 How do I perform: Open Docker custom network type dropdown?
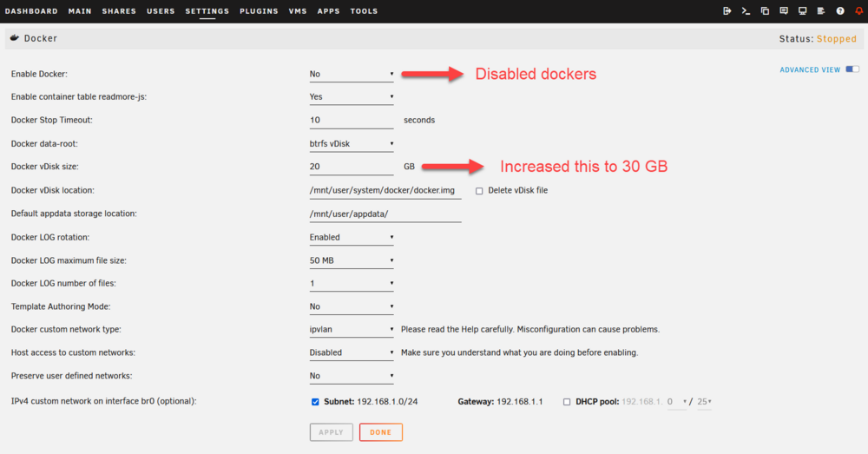click(x=352, y=329)
